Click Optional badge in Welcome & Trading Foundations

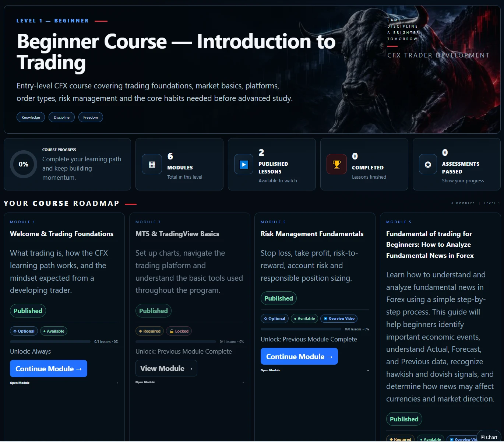coord(24,331)
